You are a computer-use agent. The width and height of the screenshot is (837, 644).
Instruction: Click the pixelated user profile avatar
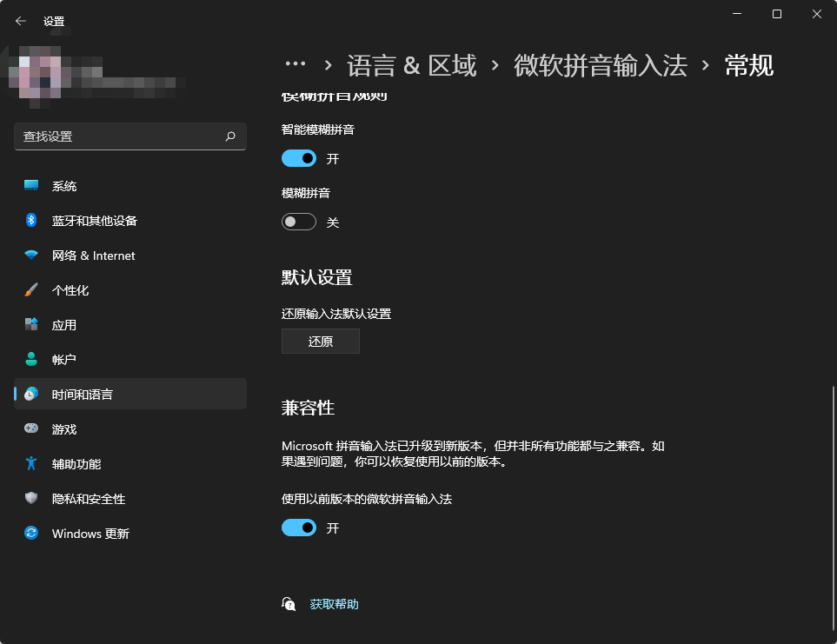click(x=40, y=72)
